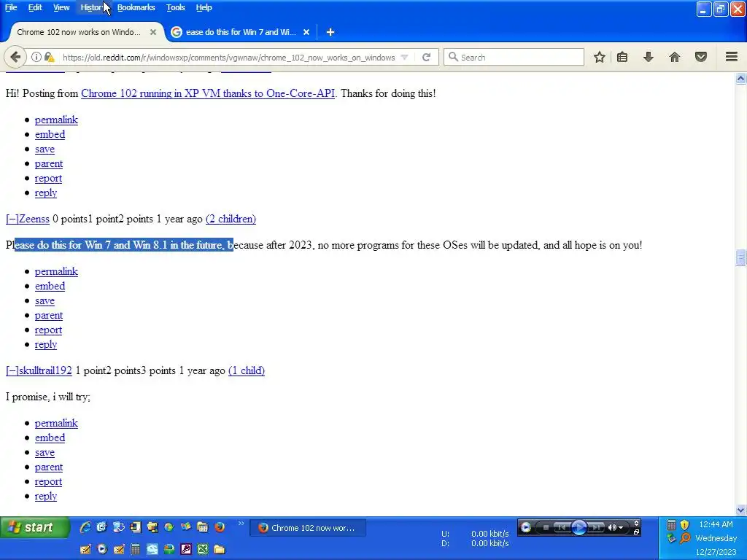Open the View menu
Viewport: 747px width, 560px height.
[61, 7]
